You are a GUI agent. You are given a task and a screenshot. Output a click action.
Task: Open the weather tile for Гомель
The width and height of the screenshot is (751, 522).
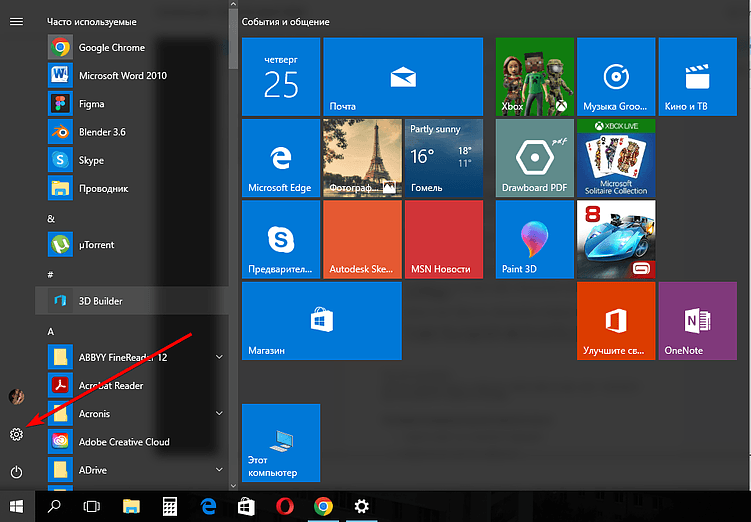444,158
